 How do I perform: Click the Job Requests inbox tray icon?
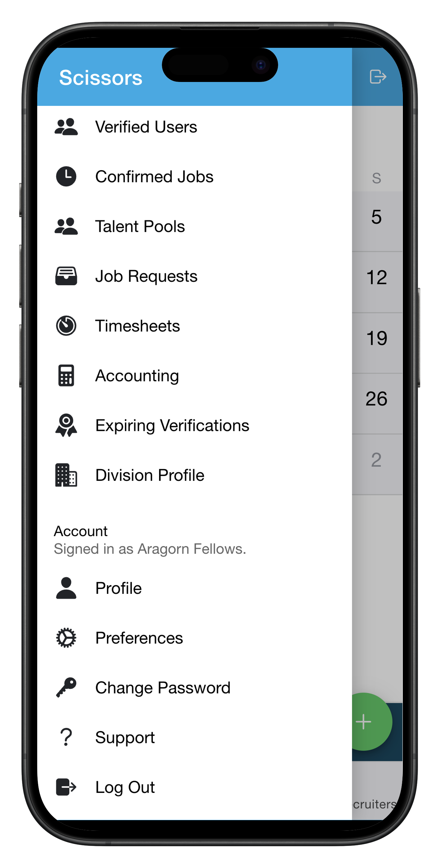(x=66, y=276)
